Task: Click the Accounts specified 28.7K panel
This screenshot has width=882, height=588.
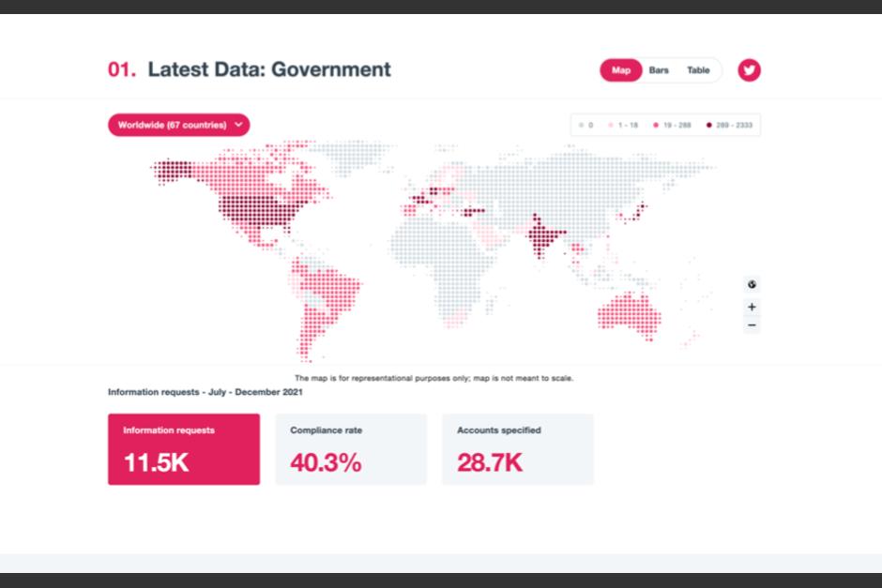Action: (x=518, y=450)
